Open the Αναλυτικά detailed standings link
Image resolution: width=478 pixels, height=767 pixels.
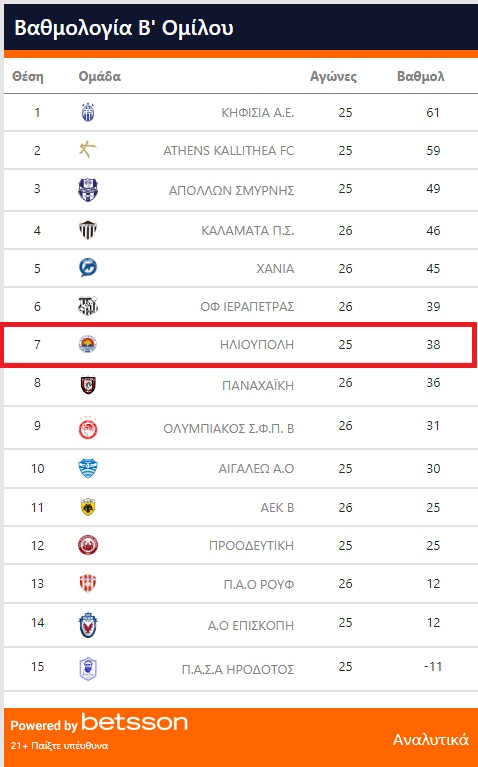(x=431, y=739)
